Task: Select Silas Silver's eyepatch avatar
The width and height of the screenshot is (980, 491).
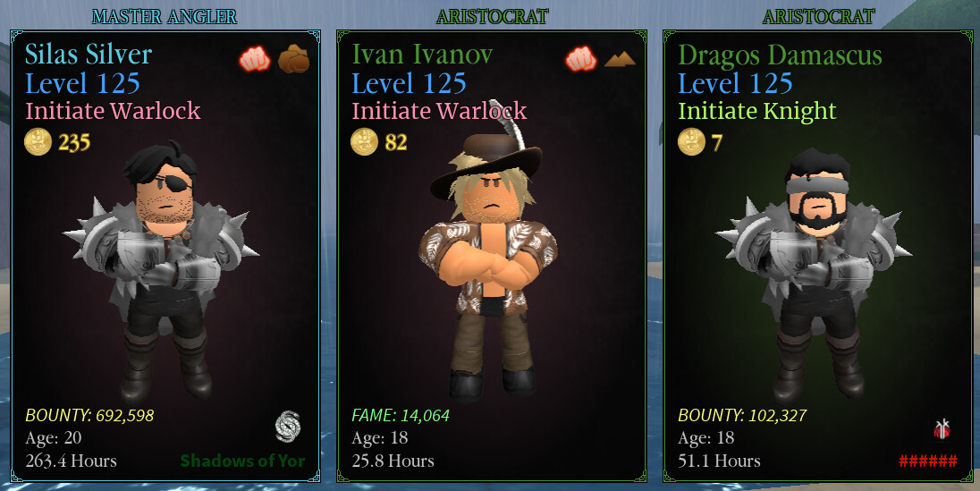Action: click(x=163, y=269)
